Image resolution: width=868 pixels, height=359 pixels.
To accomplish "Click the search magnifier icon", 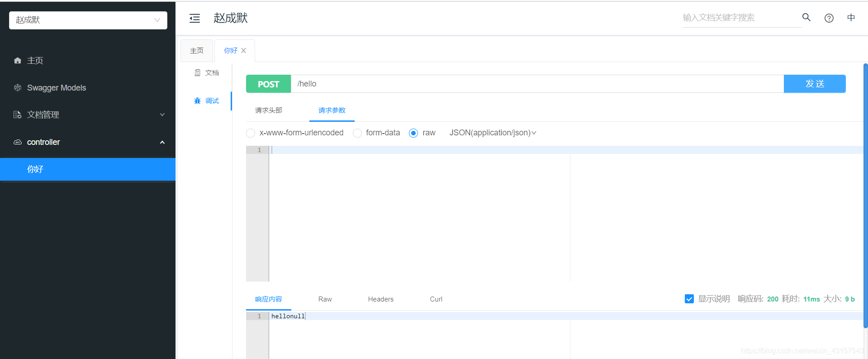I will [x=806, y=17].
